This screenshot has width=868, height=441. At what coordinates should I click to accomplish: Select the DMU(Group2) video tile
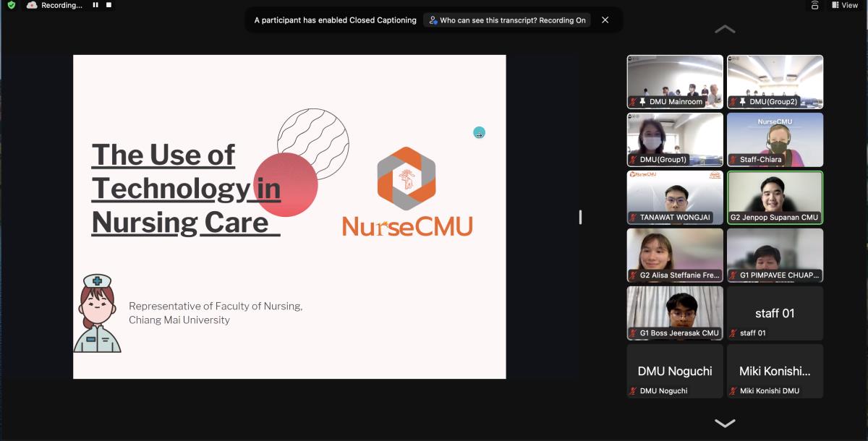(775, 82)
